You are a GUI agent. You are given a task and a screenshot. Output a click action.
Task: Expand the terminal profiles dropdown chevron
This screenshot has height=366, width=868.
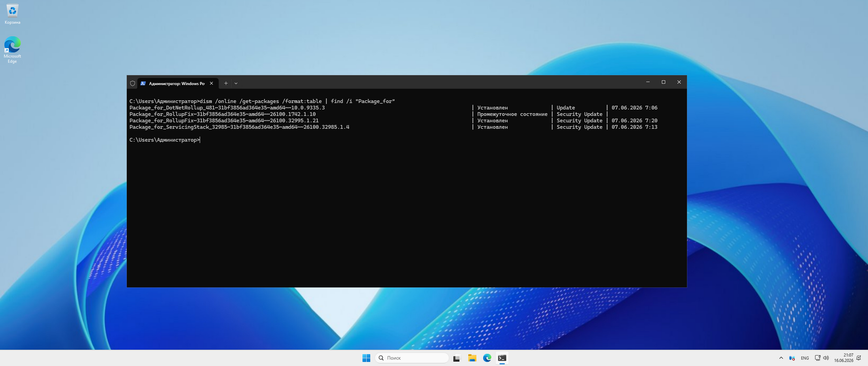click(x=236, y=83)
